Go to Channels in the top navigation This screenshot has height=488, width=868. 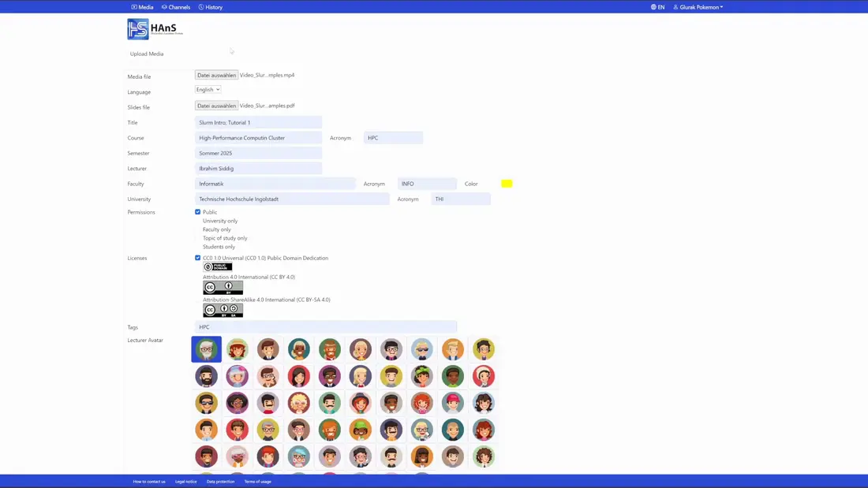[176, 7]
